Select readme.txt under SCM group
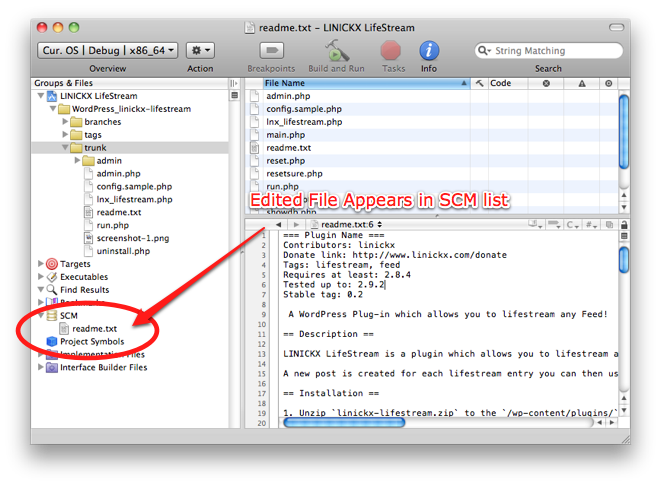661x486 pixels. pyautogui.click(x=94, y=328)
